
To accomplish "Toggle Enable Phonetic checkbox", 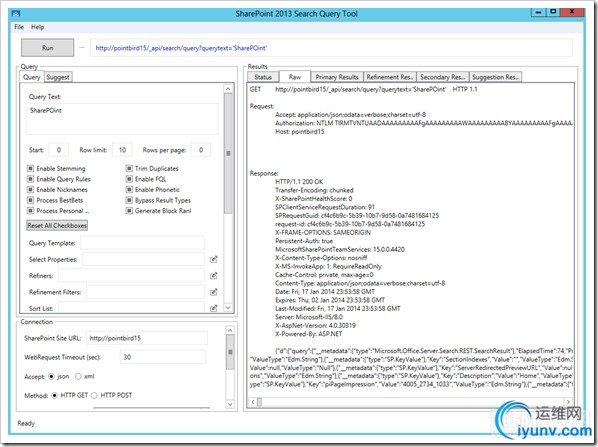I will click(129, 190).
